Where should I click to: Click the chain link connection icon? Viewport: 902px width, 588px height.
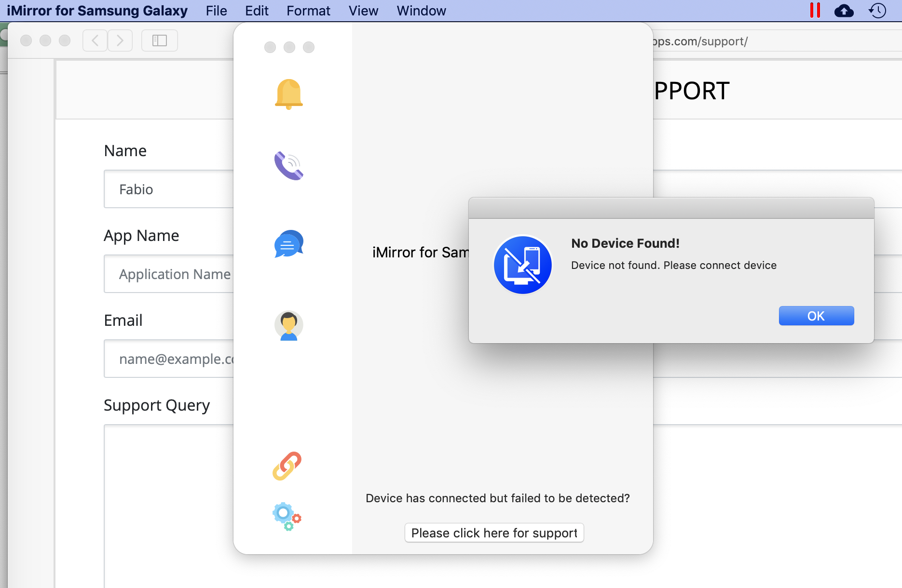pyautogui.click(x=287, y=466)
